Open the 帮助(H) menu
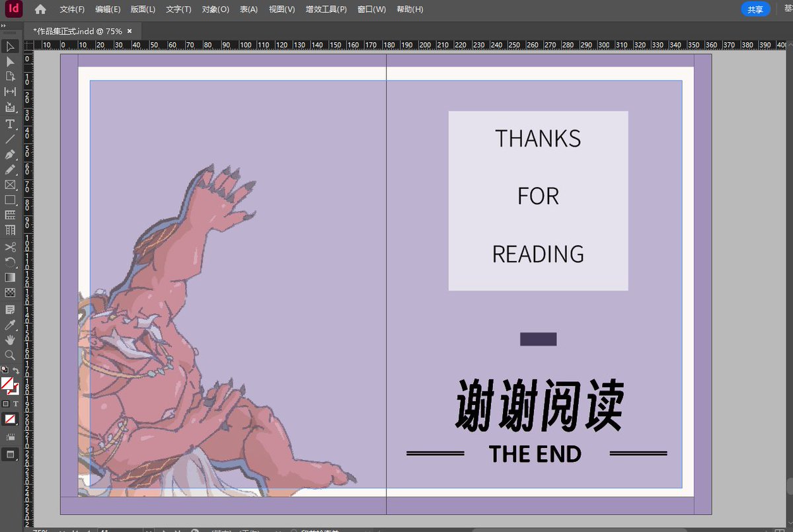This screenshot has width=793, height=532. pos(410,9)
